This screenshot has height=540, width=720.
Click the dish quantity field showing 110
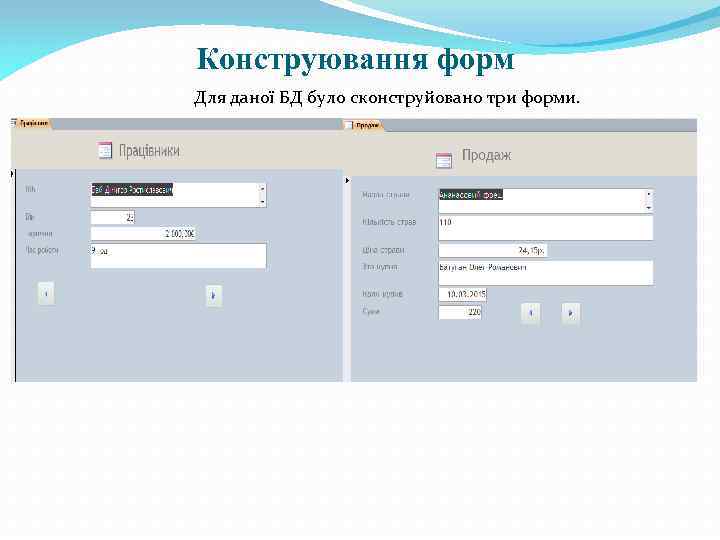click(x=546, y=228)
